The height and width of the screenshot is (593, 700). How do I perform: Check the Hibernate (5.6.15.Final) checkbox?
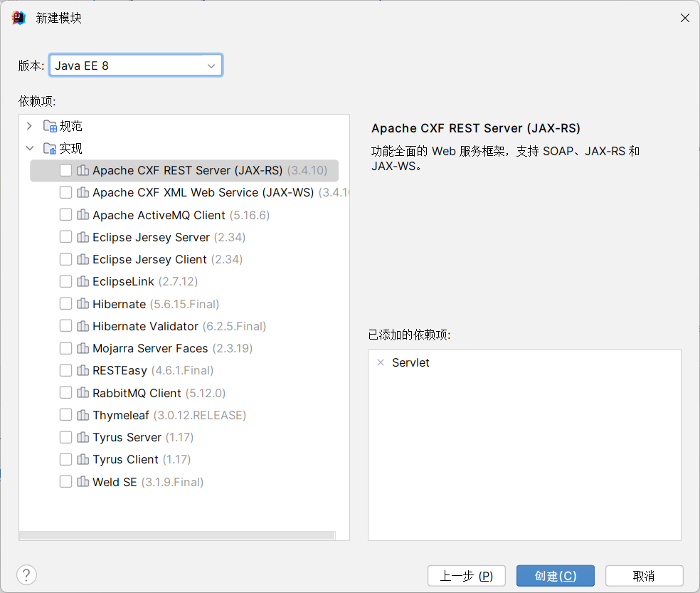[x=65, y=304]
